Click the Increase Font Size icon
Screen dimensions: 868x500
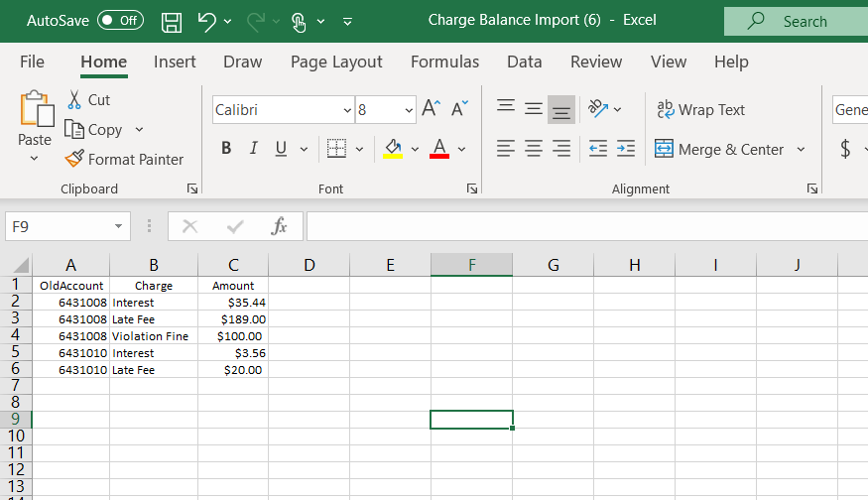point(431,109)
